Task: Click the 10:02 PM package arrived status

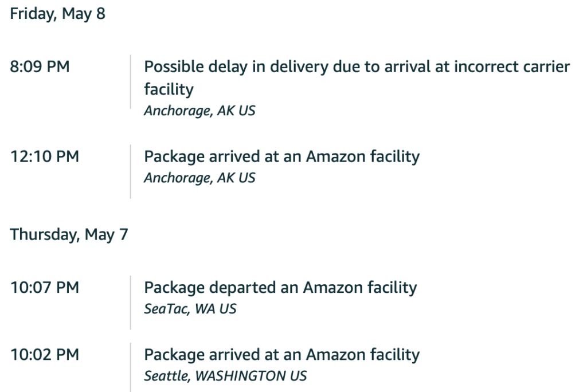Action: click(x=281, y=355)
